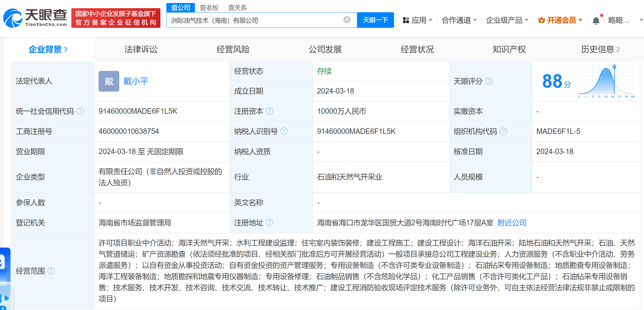Click the help icon next to 统一社会信用代码
Viewport: 644px width, 310px height.
[80, 111]
